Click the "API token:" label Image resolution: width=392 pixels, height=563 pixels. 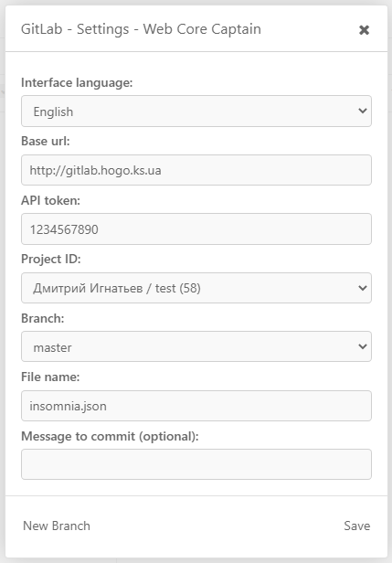50,200
